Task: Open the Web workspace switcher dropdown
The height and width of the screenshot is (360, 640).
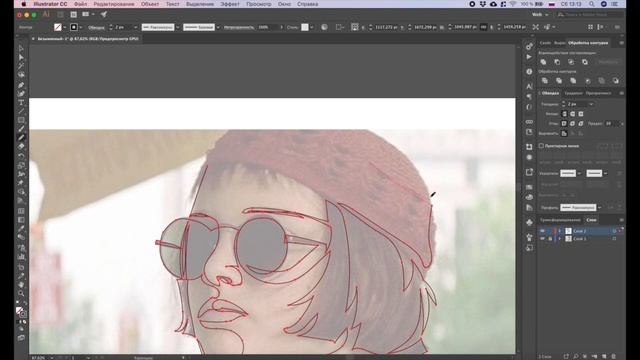Action: click(x=540, y=15)
